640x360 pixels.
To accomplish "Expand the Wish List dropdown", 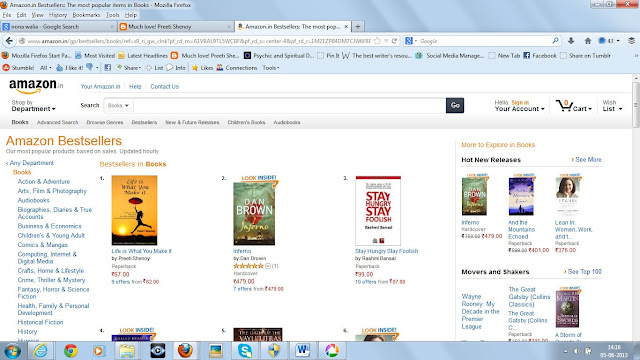I will (x=612, y=106).
